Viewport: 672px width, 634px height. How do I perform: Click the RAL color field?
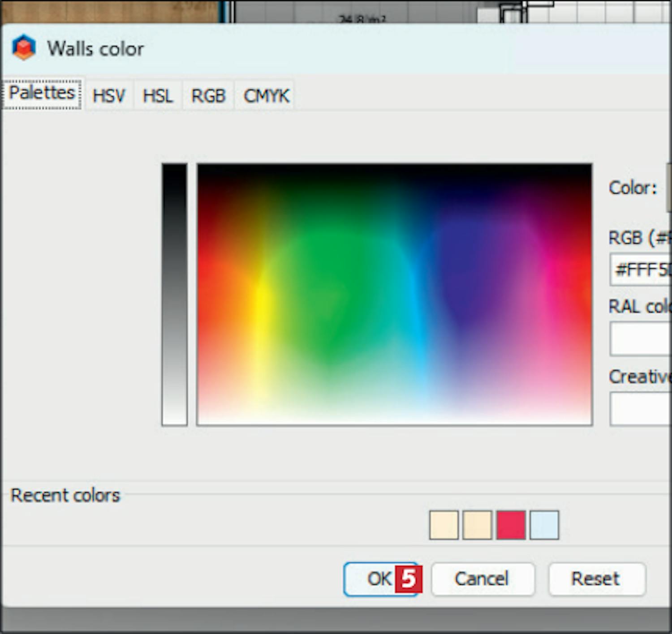(x=641, y=338)
